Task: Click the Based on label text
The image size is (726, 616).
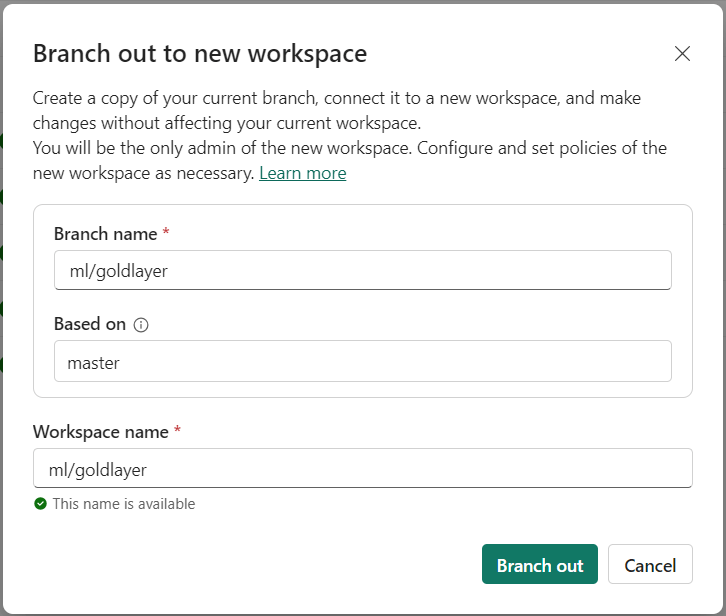Action: [90, 324]
